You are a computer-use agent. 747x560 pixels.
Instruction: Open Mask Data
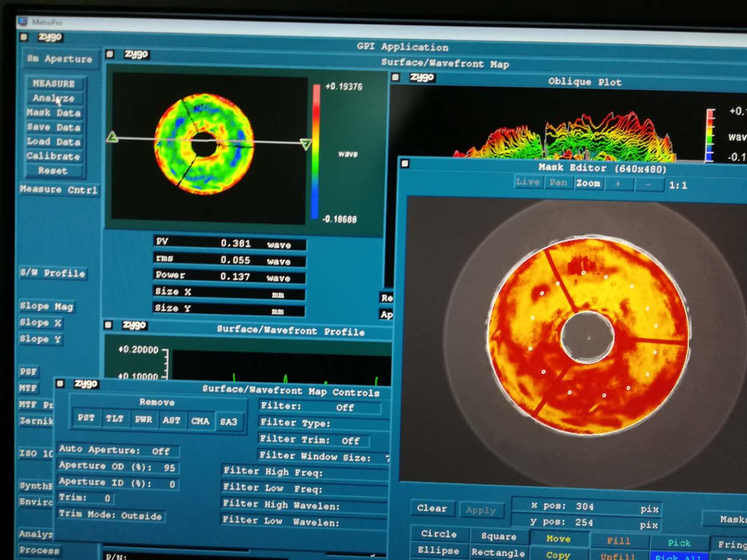pyautogui.click(x=53, y=113)
